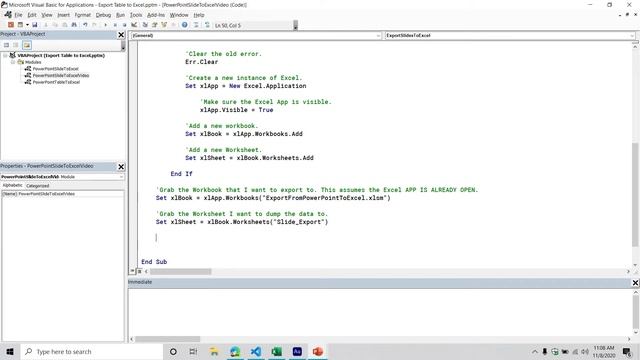Select the Modules folder in the tree
This screenshot has height=360, width=640.
point(33,62)
